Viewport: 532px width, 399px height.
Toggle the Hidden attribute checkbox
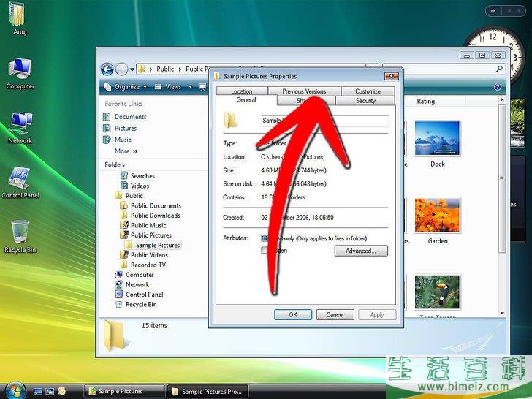coord(265,250)
